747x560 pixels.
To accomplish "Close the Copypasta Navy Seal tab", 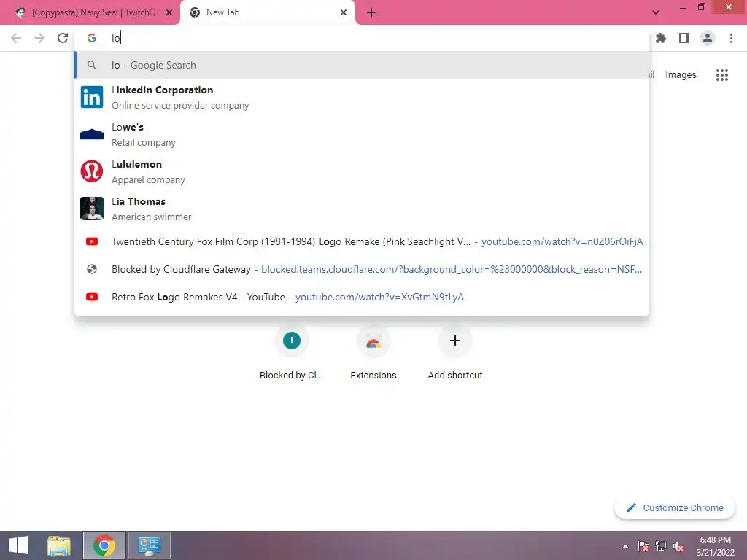I will pos(169,13).
